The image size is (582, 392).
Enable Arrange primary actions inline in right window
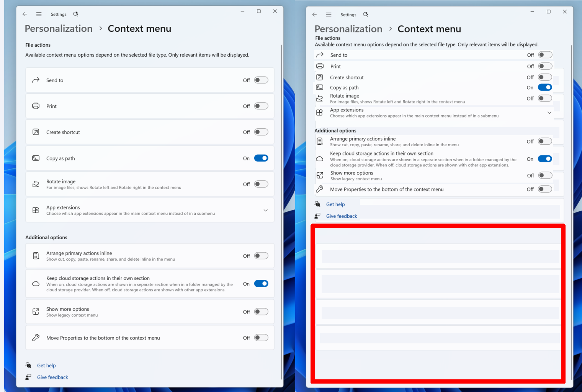[x=545, y=141]
